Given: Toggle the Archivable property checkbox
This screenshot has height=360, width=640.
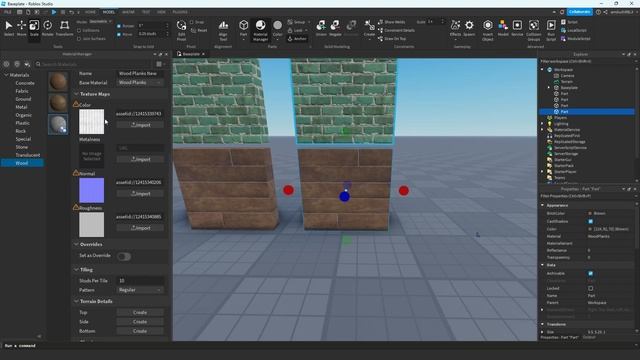Looking at the screenshot, I should point(591,273).
